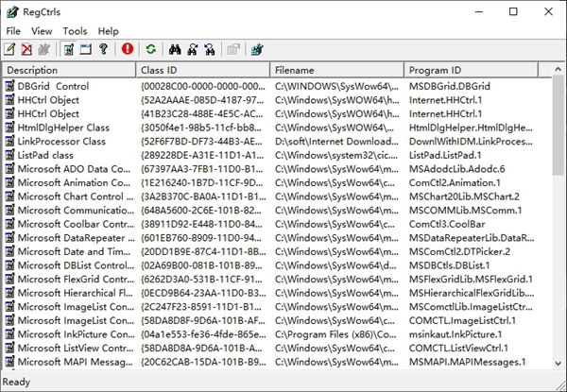The height and width of the screenshot is (392, 567).
Task: Click the DownlWithIDM.LinkProces... program ID
Action: (x=471, y=142)
